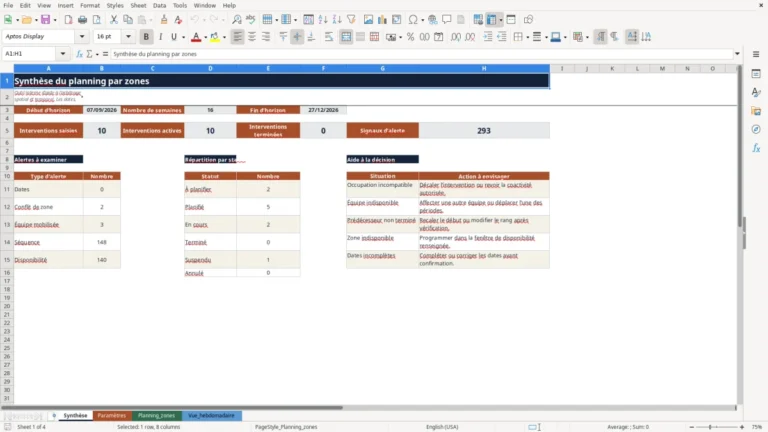Viewport: 768px width, 432px height.
Task: Click the Add Decimal Place icon
Action: [456, 37]
